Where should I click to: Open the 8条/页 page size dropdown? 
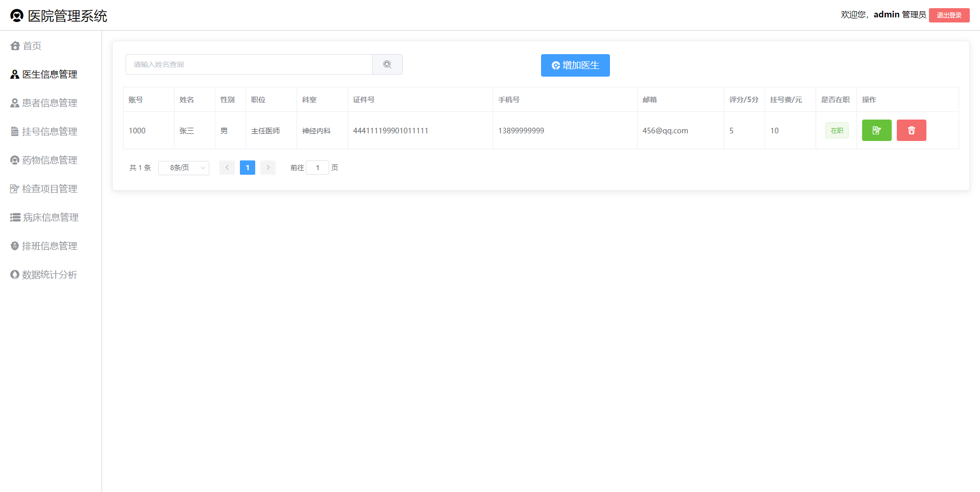184,168
